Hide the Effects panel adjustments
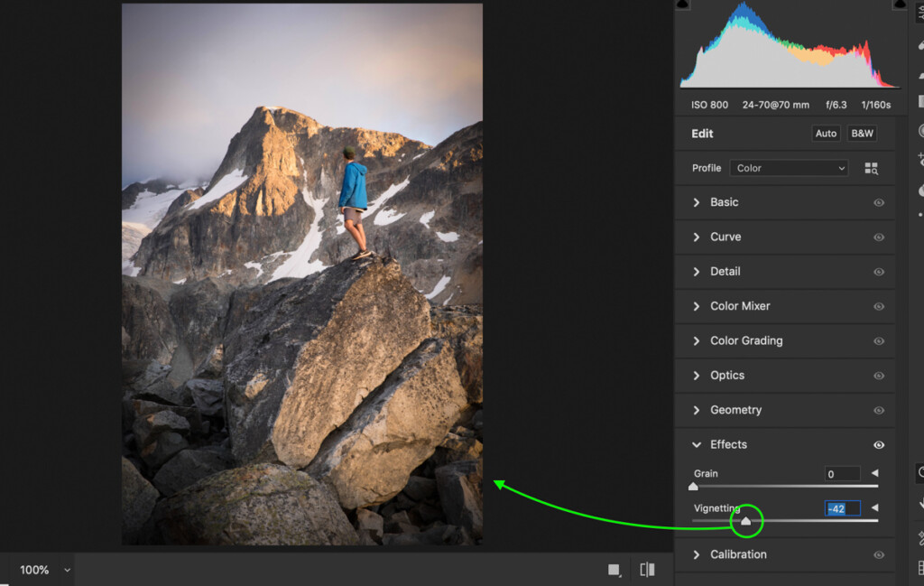Image resolution: width=924 pixels, height=586 pixels. click(x=879, y=445)
